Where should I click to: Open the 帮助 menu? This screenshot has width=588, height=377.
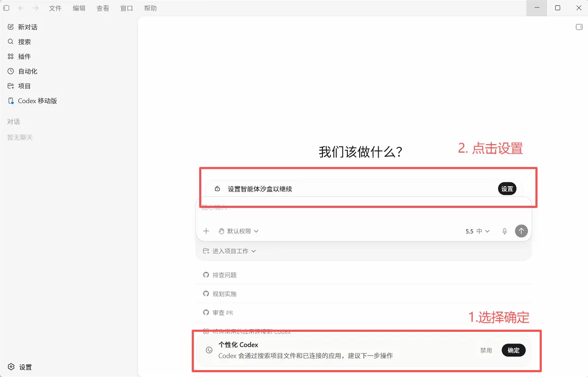[150, 9]
